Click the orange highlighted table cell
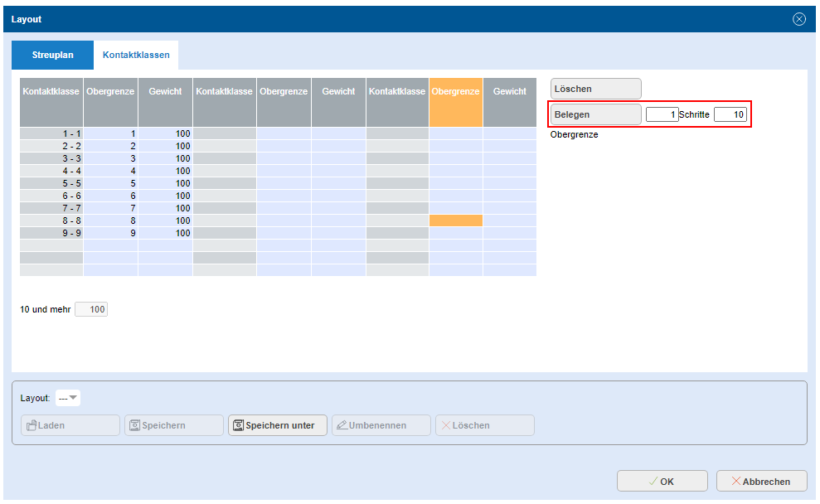Viewport: 820px width, 504px height. point(455,220)
